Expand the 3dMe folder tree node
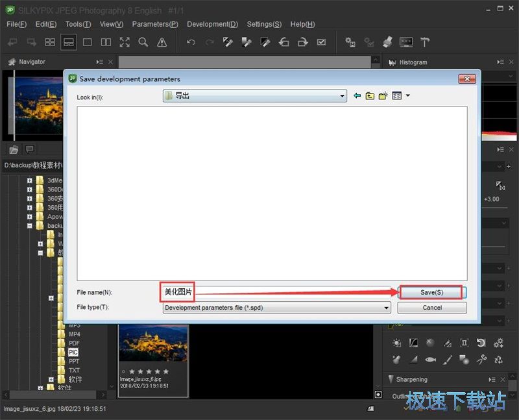Screen dimensions: 519x420 (x=30, y=180)
